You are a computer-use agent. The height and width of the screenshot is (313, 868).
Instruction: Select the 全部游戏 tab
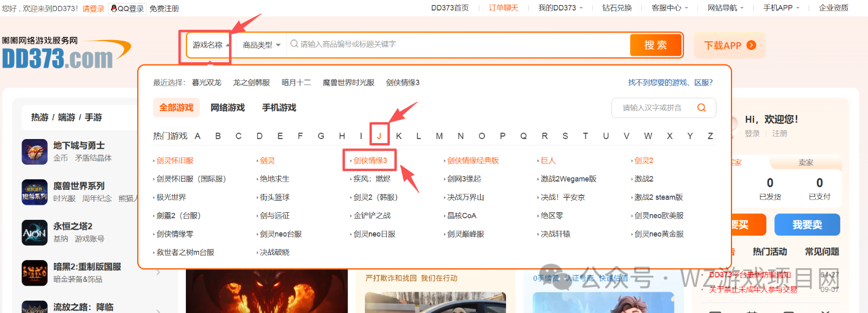(176, 108)
